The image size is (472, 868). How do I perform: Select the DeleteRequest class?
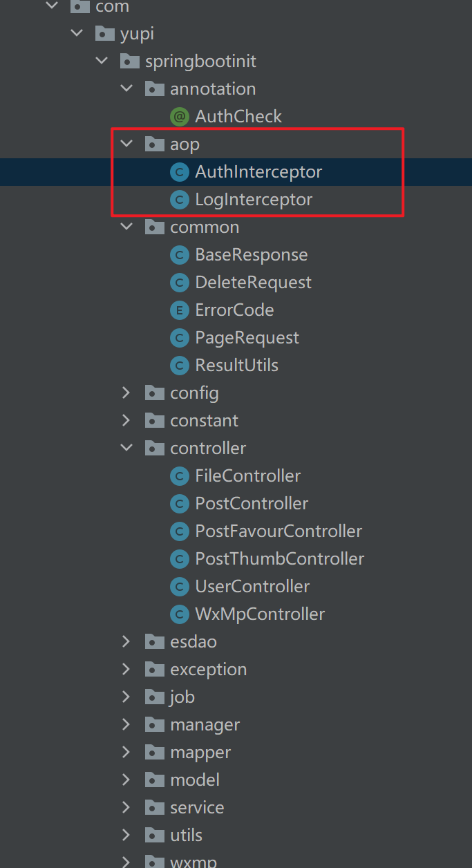(253, 283)
